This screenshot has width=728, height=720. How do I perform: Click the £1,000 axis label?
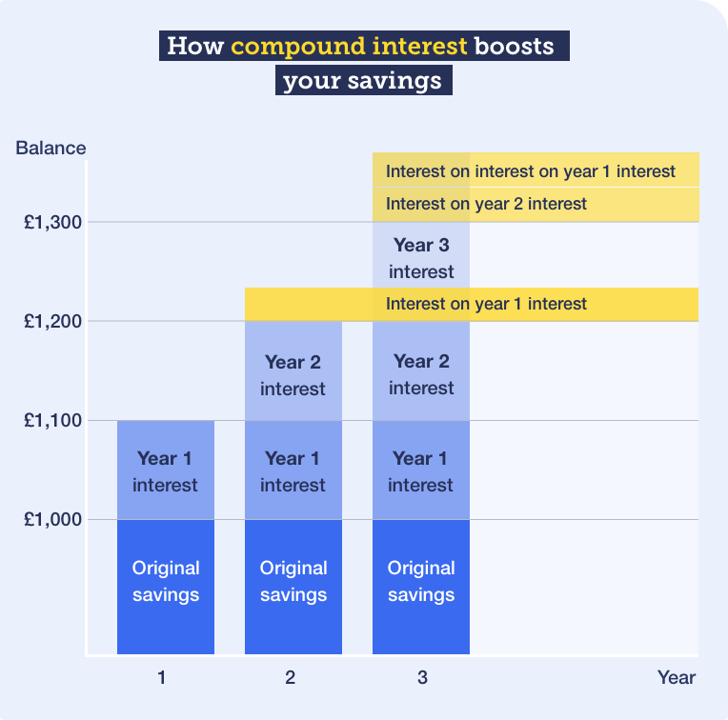(x=53, y=519)
